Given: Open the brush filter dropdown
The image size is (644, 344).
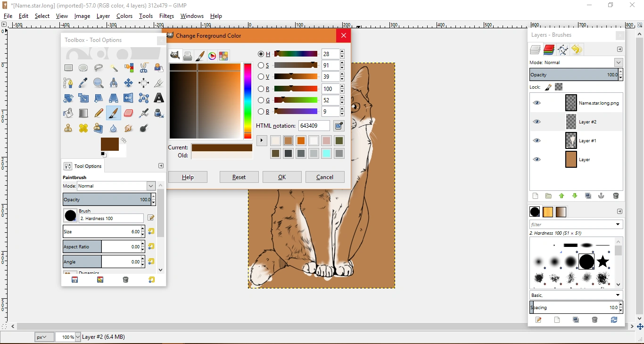Looking at the screenshot, I should (618, 225).
